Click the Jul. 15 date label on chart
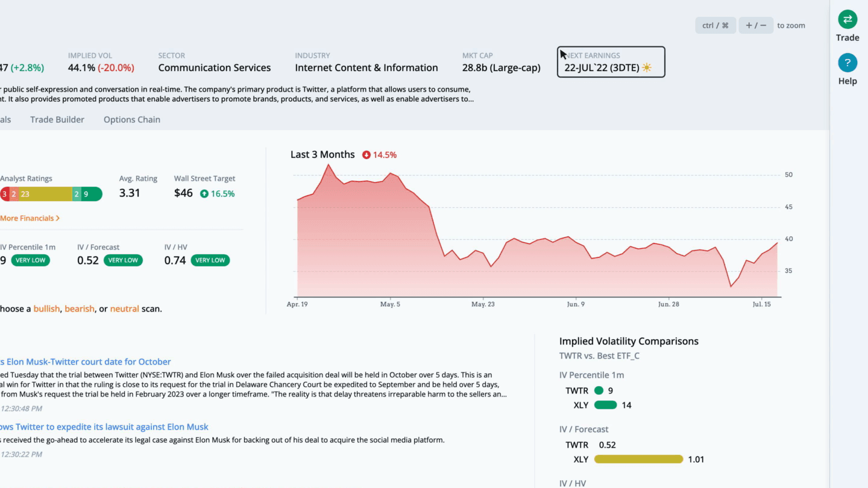Image resolution: width=868 pixels, height=488 pixels. [x=761, y=304]
